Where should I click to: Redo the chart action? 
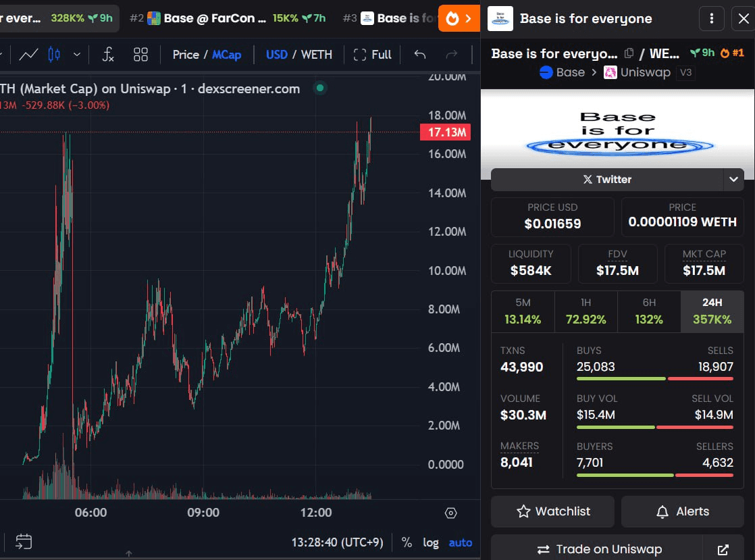452,55
